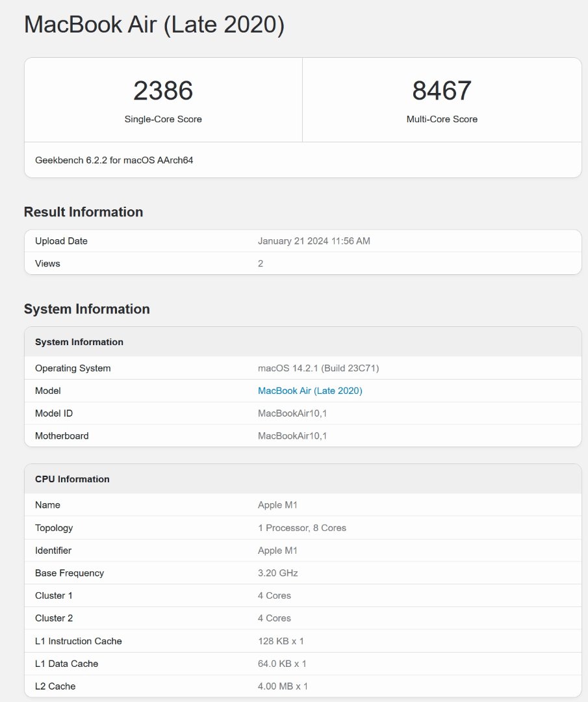Click the "Topology" row label
Viewport: 588px width, 702px height.
click(54, 528)
